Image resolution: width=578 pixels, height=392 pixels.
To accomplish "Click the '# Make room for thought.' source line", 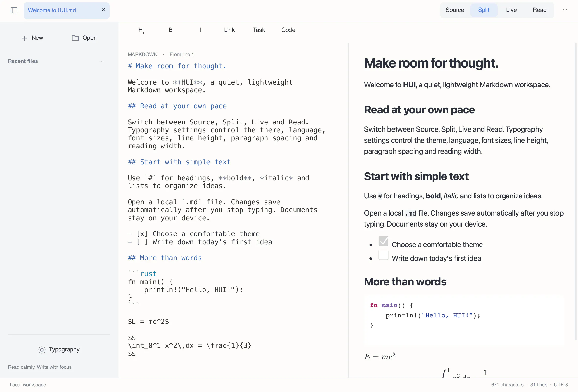I will tap(177, 66).
